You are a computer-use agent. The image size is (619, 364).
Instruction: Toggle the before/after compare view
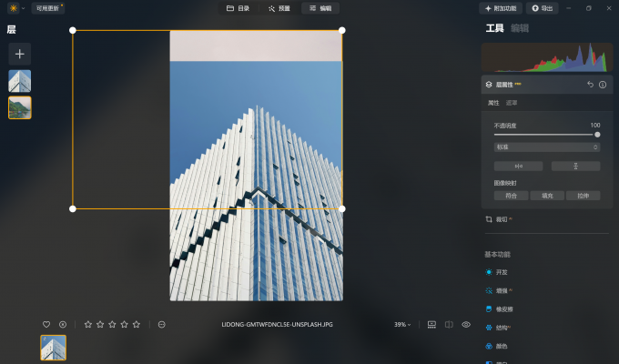point(449,324)
